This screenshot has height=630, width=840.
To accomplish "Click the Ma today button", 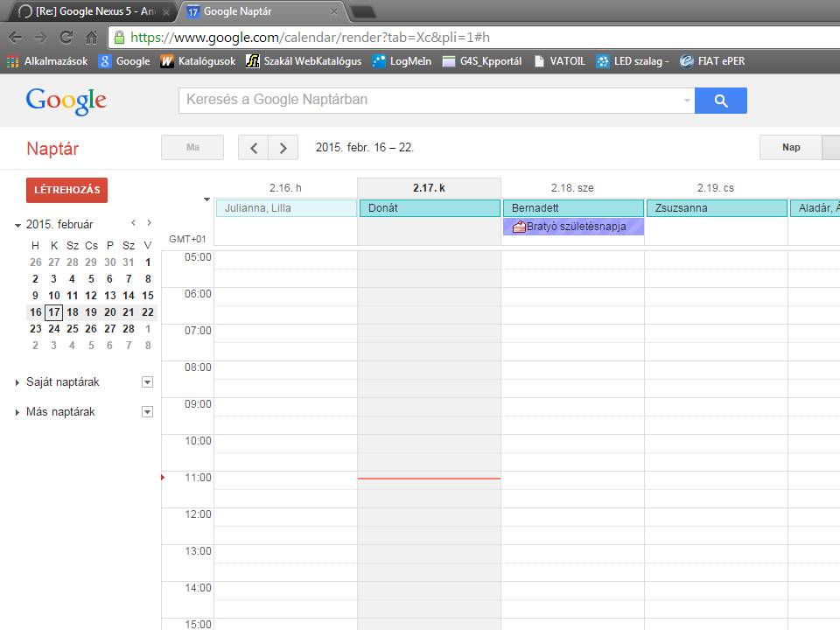I will (x=192, y=147).
